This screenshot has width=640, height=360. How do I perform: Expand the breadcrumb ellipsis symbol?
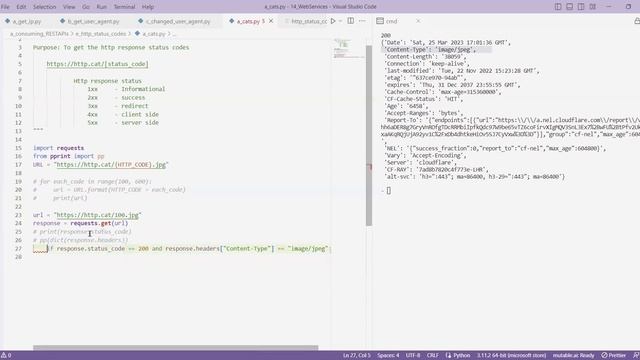tap(174, 34)
